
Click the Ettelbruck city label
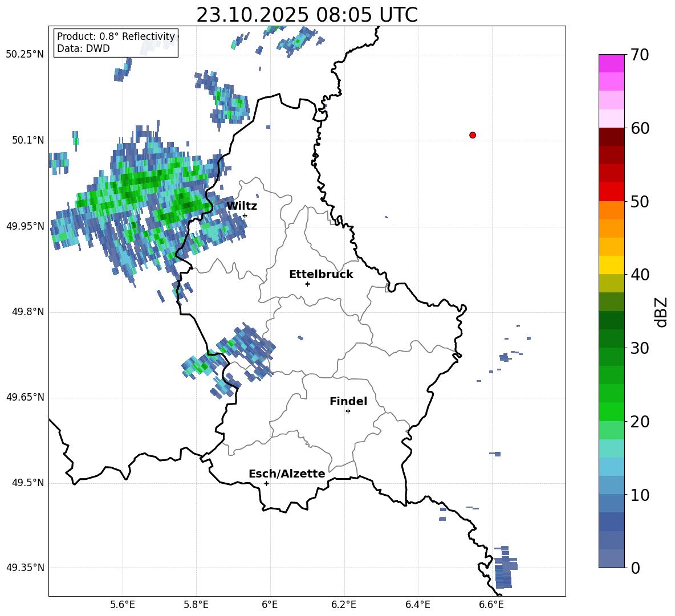pyautogui.click(x=321, y=275)
